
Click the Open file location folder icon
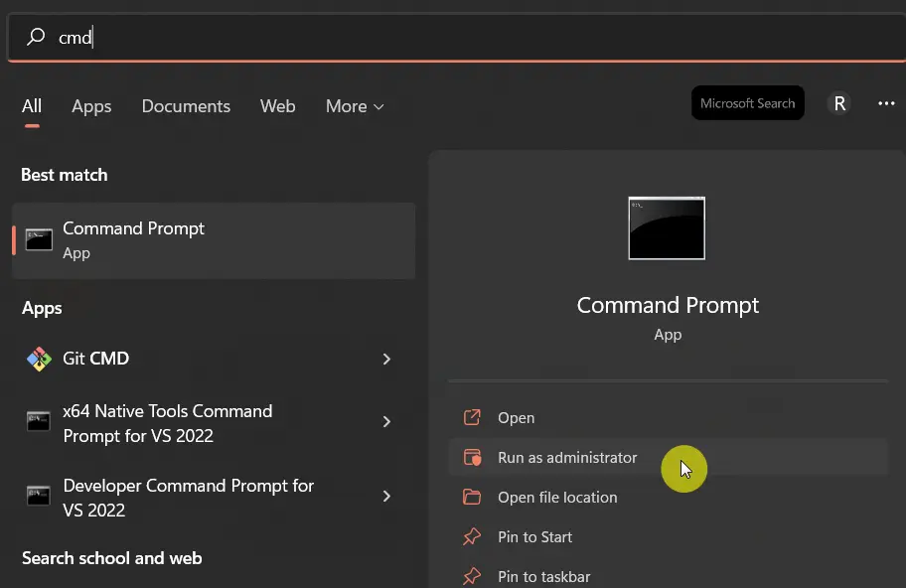click(472, 497)
